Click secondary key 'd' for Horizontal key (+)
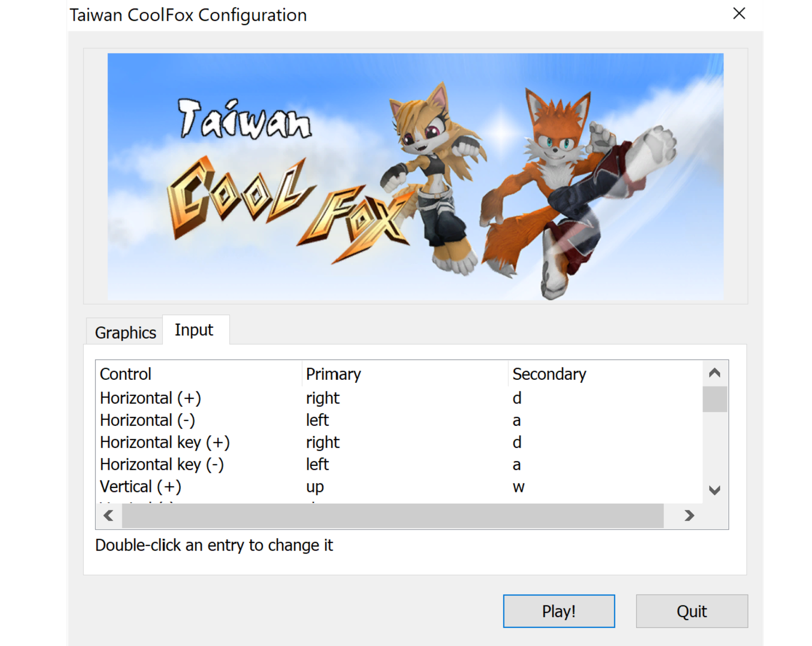 517,442
